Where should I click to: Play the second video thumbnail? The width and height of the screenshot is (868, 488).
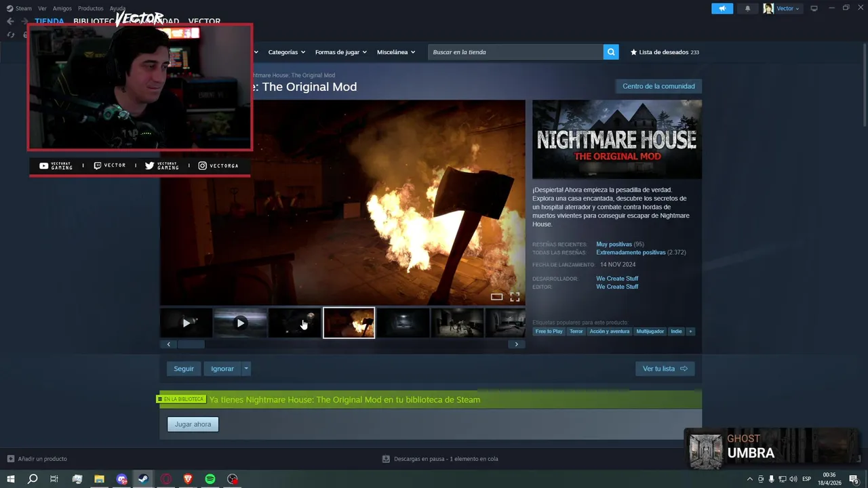pos(240,323)
